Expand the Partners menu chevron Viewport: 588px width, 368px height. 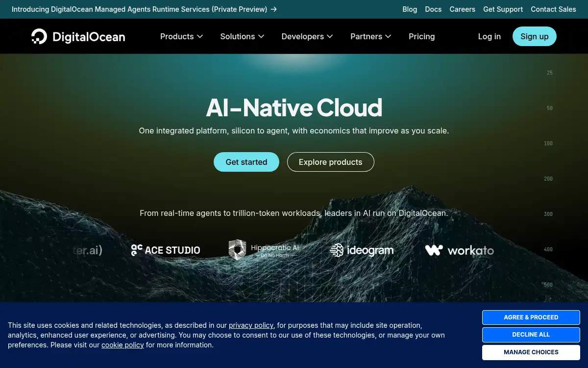click(388, 36)
